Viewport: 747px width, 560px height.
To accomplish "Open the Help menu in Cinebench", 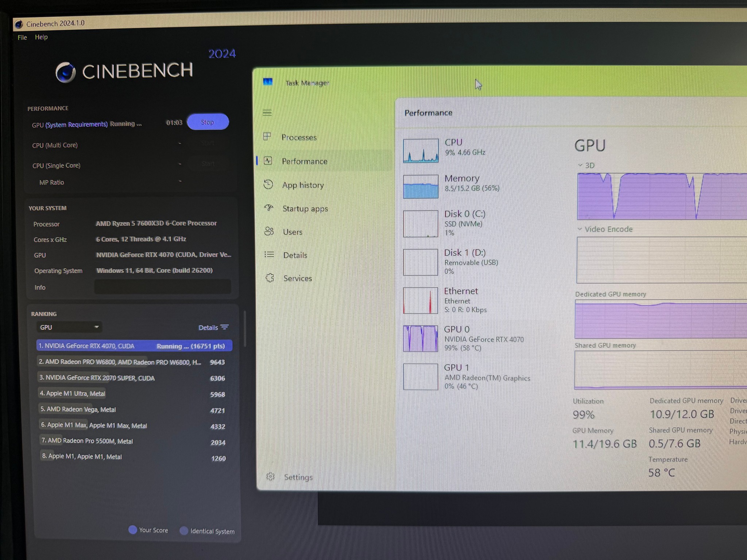I will tap(41, 37).
